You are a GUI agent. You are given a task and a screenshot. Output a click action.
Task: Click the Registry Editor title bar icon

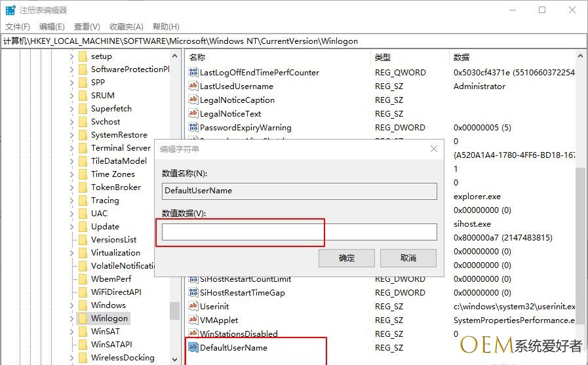(x=10, y=10)
